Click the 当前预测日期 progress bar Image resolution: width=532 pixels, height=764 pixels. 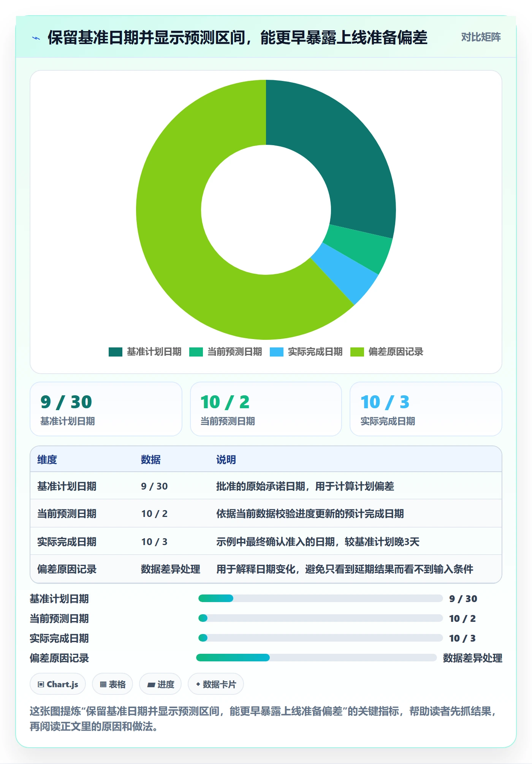tap(320, 618)
